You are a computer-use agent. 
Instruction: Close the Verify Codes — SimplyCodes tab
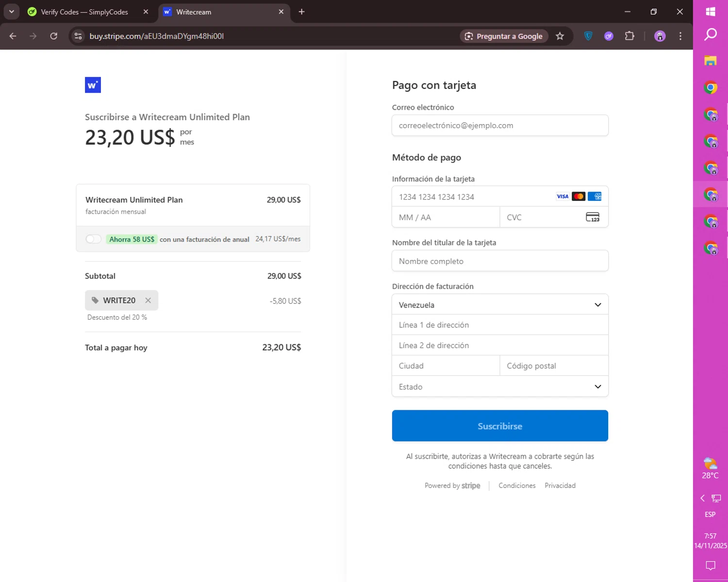click(146, 12)
